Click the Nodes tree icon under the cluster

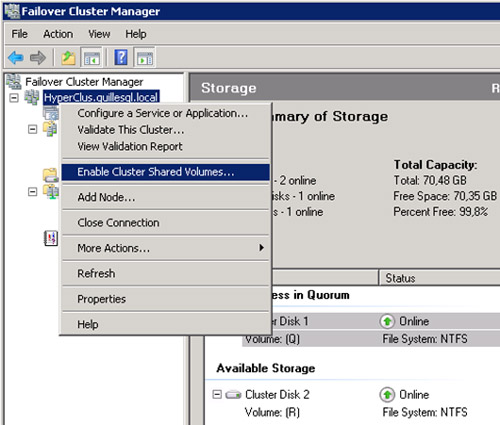click(50, 129)
